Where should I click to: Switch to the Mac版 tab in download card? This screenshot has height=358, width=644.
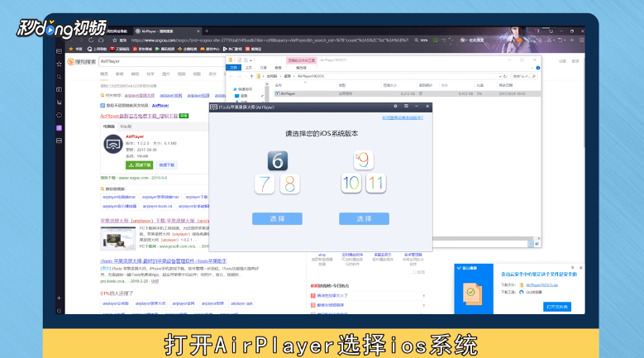pos(126,126)
